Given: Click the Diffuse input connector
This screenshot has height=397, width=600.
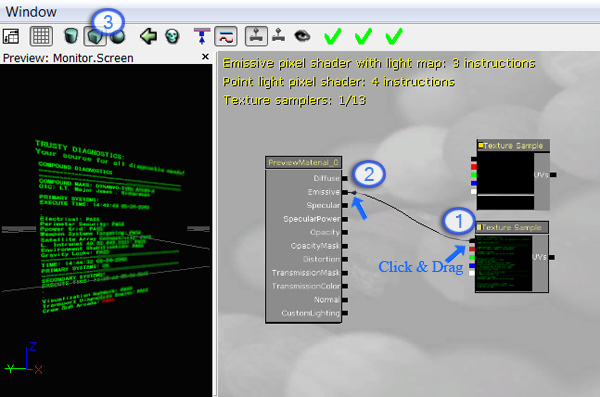Looking at the screenshot, I should pyautogui.click(x=345, y=178).
